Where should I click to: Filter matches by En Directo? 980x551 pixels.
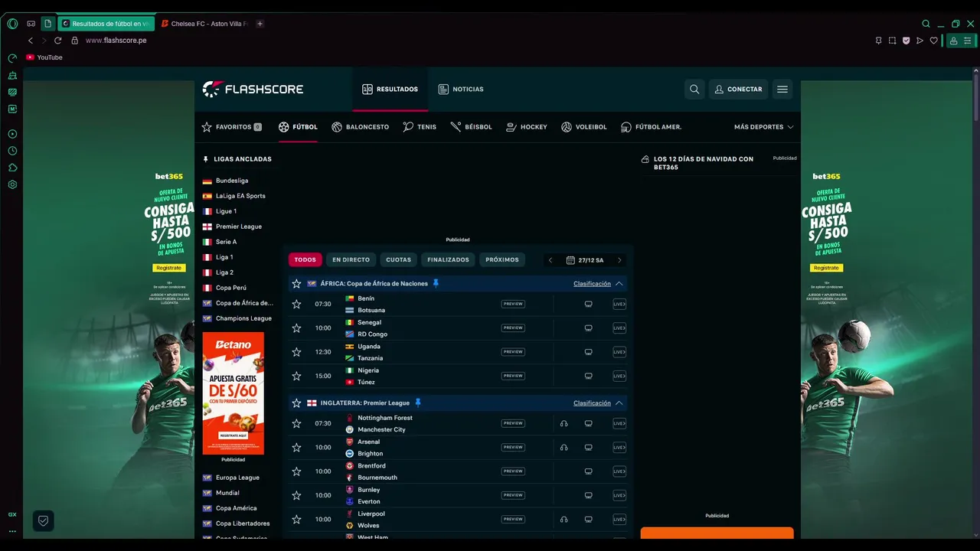tap(351, 260)
